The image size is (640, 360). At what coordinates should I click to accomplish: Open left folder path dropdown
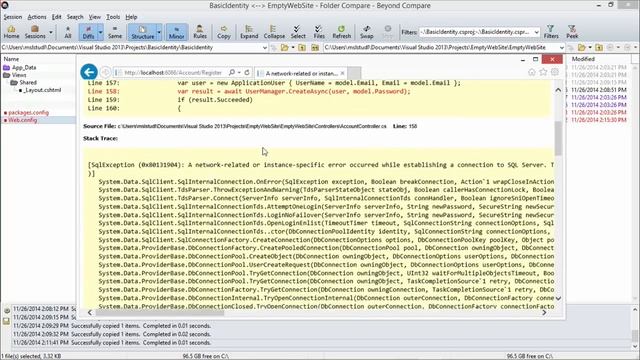pyautogui.click(x=264, y=48)
